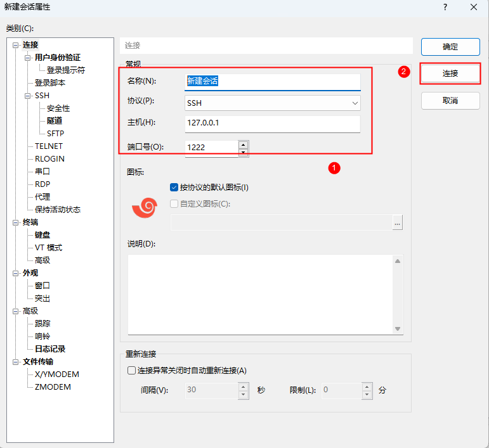Select RLOGIN in category tree
Screen dimensions: 489x448
click(x=49, y=159)
